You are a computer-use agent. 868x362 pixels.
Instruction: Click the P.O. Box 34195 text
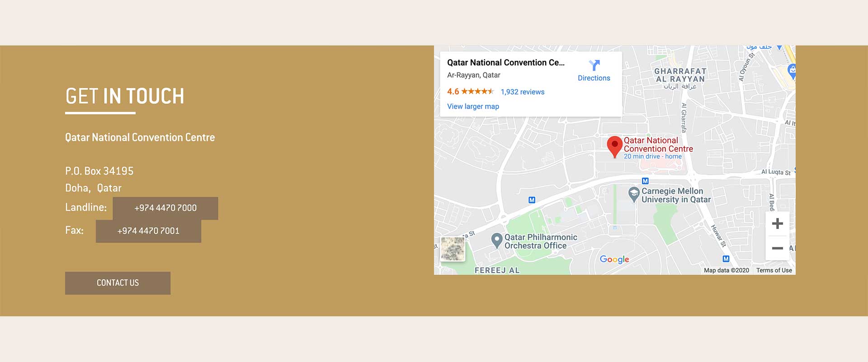pos(99,171)
